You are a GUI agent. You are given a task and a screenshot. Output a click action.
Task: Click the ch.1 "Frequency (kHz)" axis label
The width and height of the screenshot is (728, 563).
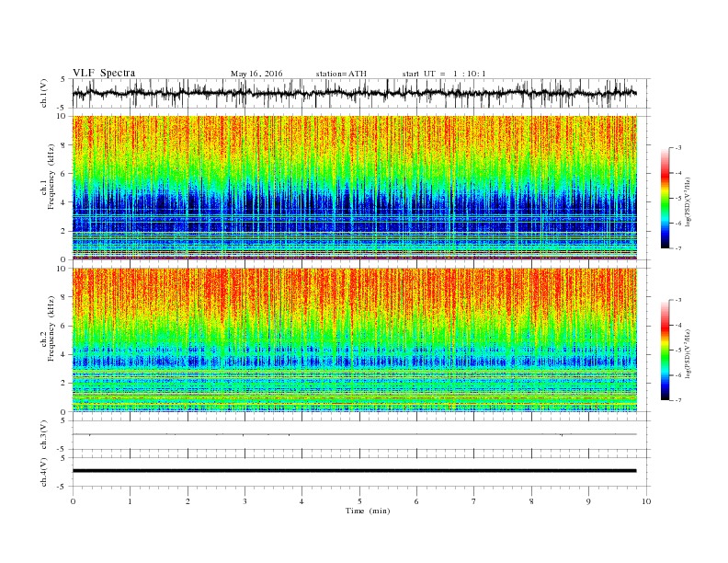click(51, 177)
